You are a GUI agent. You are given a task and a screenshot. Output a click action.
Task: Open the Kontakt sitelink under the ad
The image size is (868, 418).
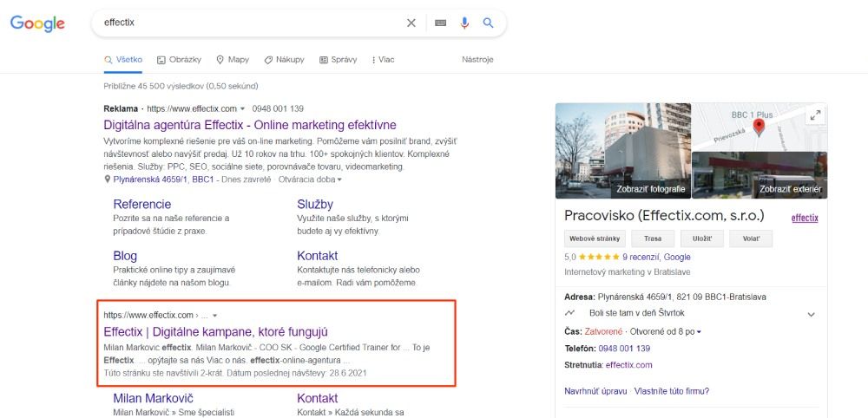pyautogui.click(x=317, y=256)
